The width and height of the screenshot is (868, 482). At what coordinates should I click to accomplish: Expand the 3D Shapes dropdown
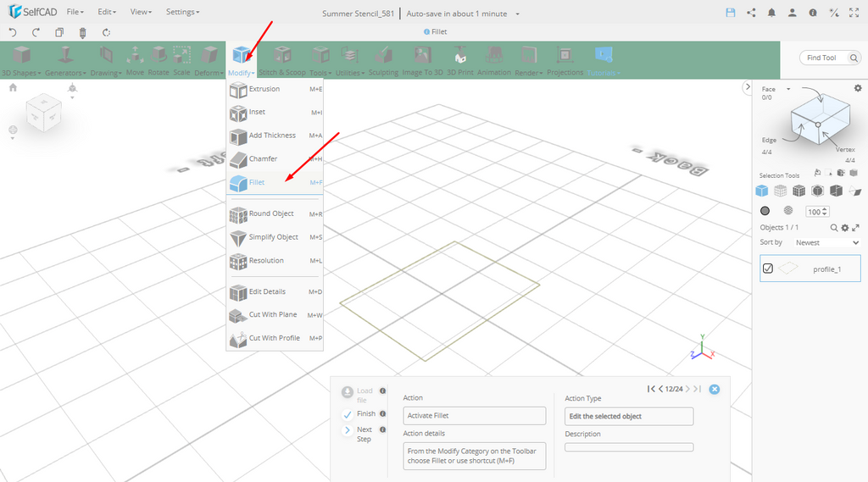(x=20, y=61)
